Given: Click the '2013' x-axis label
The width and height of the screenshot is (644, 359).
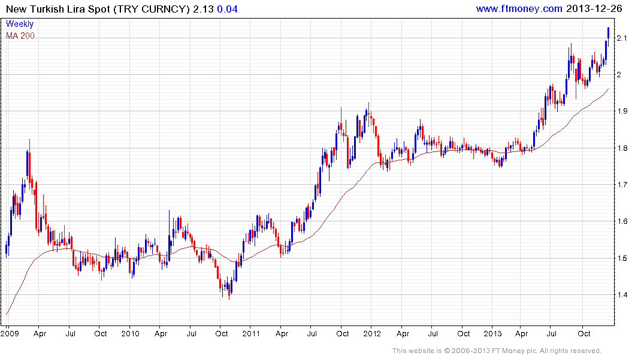Looking at the screenshot, I should (492, 333).
